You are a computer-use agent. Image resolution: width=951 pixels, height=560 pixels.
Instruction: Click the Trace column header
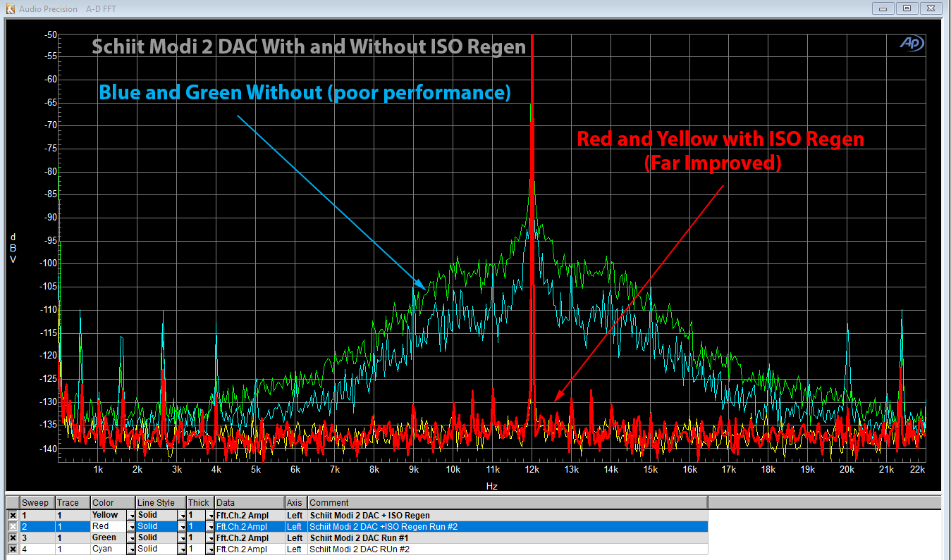[x=73, y=503]
